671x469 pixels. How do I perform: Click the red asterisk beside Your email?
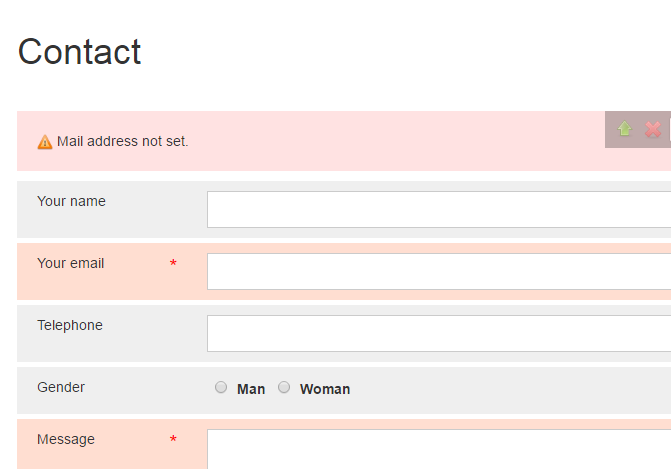(173, 264)
